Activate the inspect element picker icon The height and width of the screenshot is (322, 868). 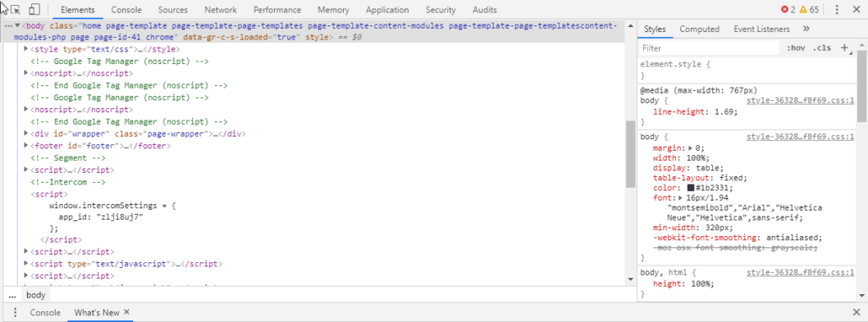point(15,9)
